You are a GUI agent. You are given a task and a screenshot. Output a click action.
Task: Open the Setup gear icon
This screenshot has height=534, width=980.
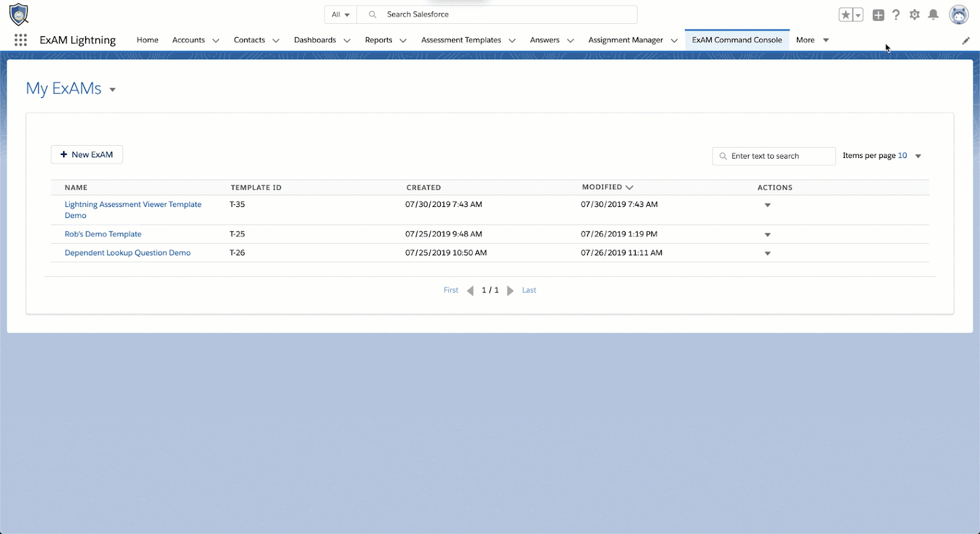click(914, 15)
